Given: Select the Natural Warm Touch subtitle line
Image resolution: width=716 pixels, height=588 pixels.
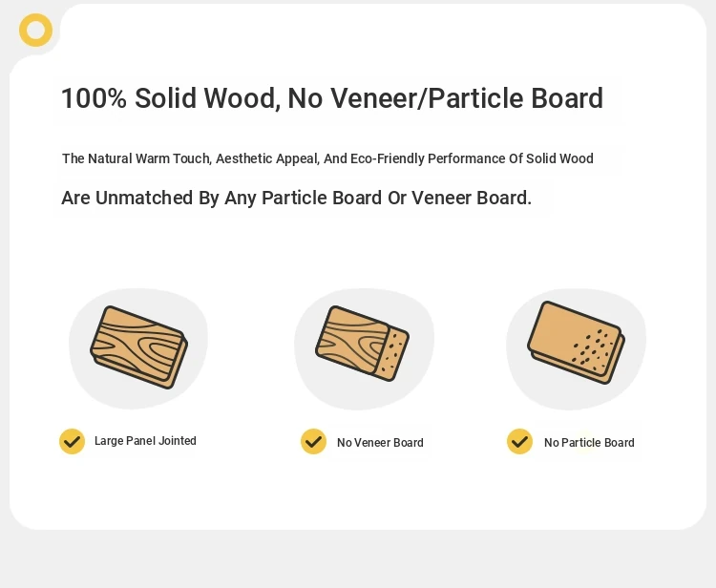Looking at the screenshot, I should (x=327, y=158).
